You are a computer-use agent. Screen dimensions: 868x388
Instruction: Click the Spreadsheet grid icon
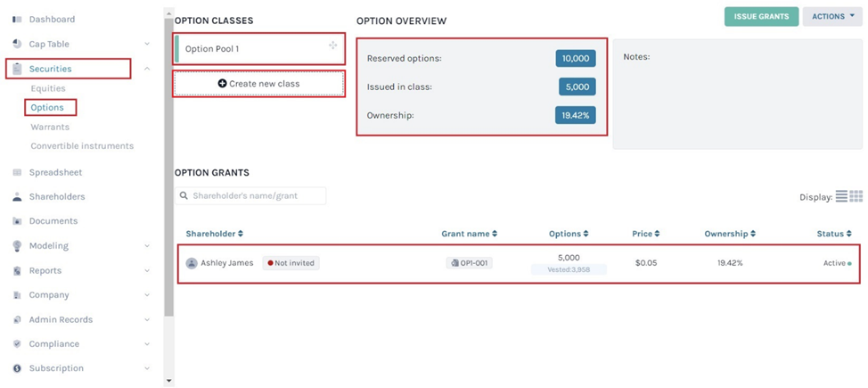[17, 172]
